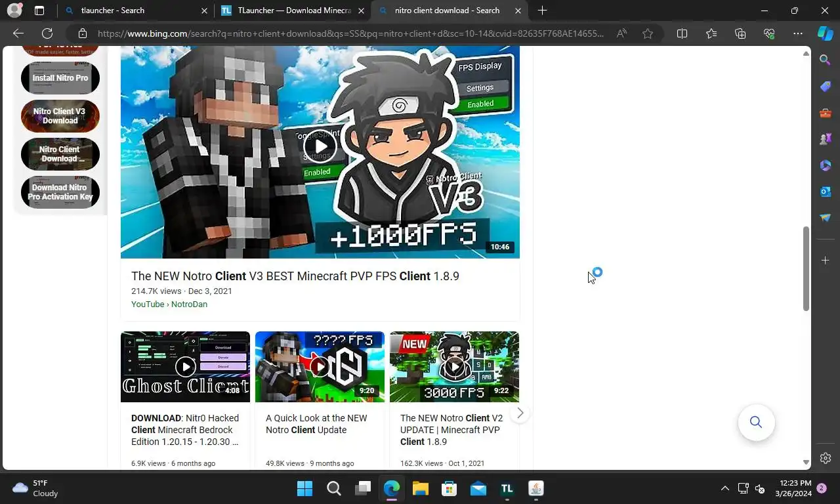Open taskbar Search
The height and width of the screenshot is (504, 840).
click(x=333, y=488)
